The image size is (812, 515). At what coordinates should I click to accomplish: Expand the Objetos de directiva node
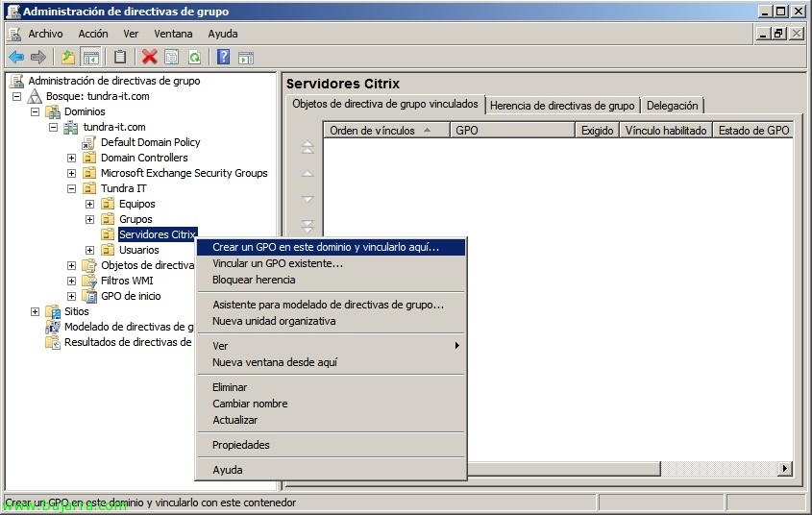tap(71, 265)
